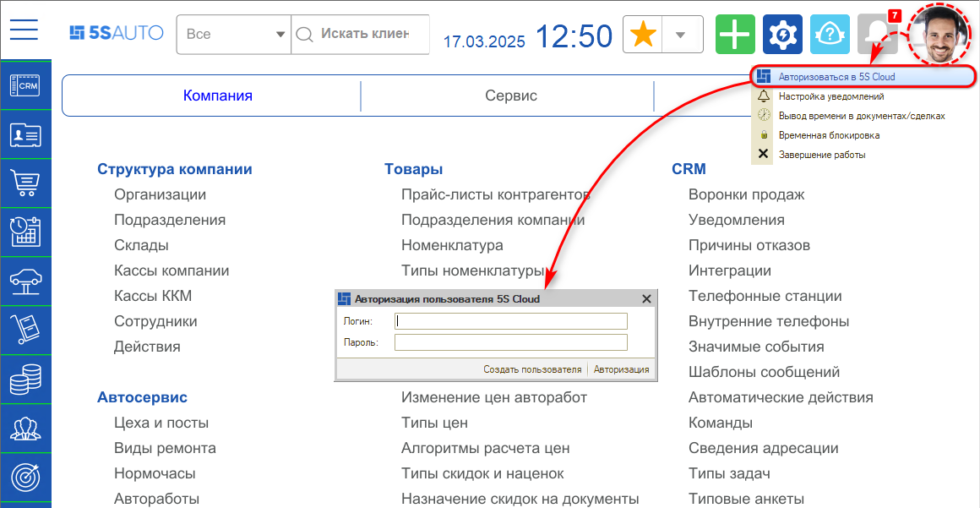The height and width of the screenshot is (508, 980).
Task: Click the green plus create icon
Action: [x=735, y=34]
